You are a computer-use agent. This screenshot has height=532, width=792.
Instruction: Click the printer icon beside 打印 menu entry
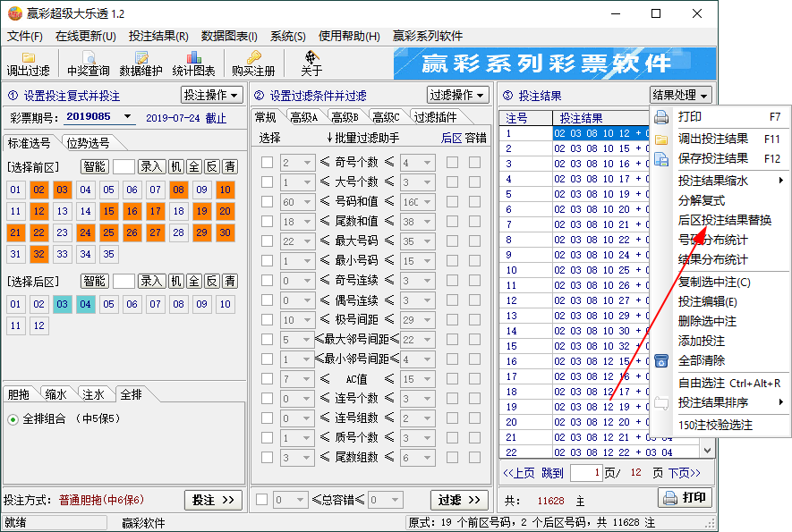pos(661,117)
